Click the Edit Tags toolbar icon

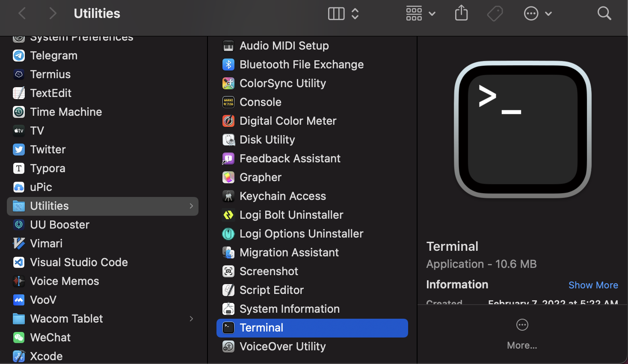point(495,13)
